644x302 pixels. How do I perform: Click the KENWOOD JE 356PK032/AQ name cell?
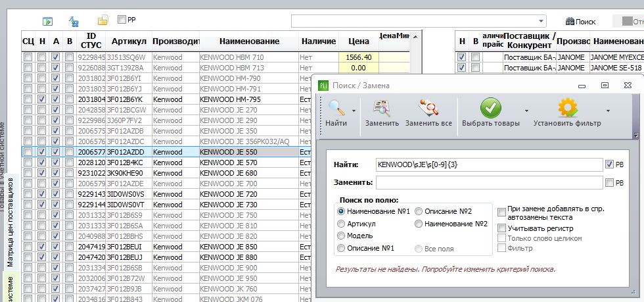coord(249,141)
